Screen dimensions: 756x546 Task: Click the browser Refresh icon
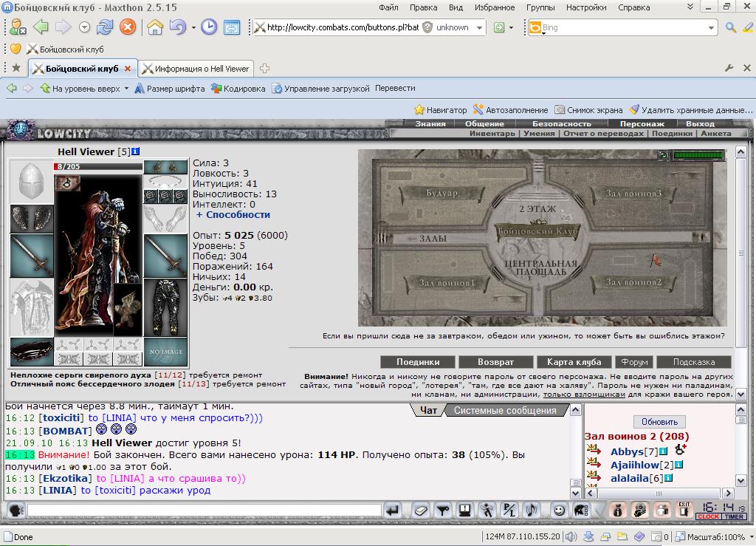point(105,27)
